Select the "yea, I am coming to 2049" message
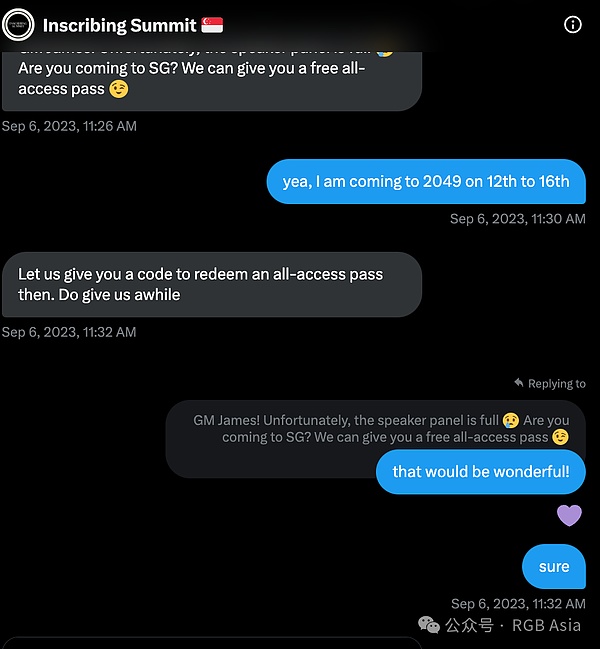This screenshot has height=649, width=600. click(x=426, y=181)
